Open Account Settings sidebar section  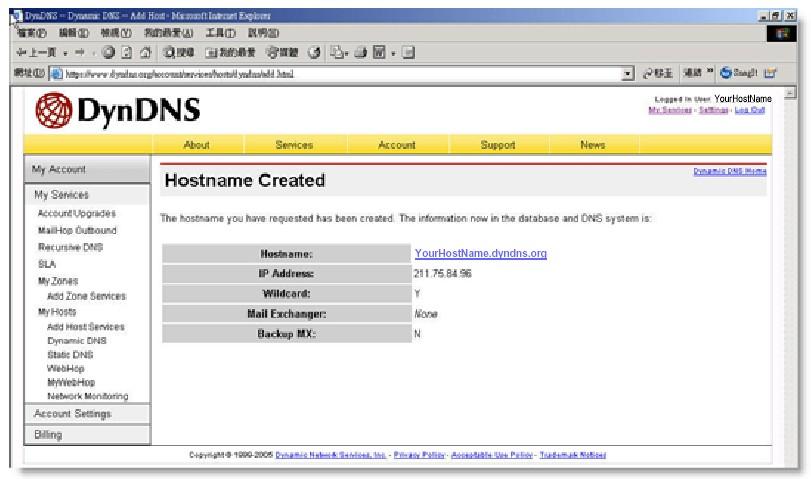click(x=87, y=414)
